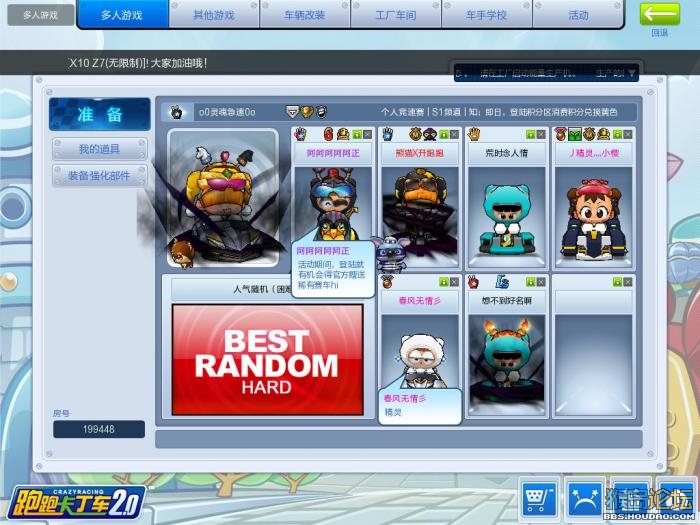
Task: Click the blue L3 license badge icon
Action: coord(503,282)
